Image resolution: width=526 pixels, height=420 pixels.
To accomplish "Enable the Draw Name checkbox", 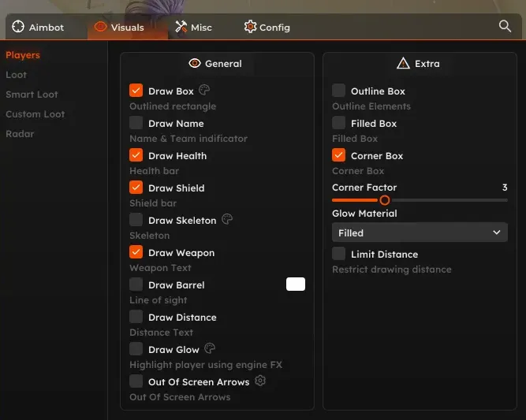I will [136, 123].
